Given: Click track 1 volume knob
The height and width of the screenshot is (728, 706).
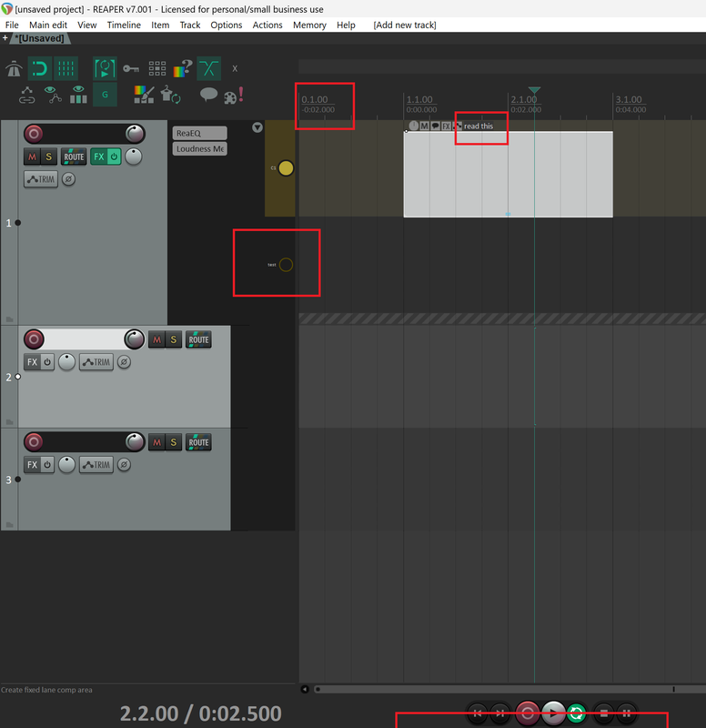Looking at the screenshot, I should 135,134.
